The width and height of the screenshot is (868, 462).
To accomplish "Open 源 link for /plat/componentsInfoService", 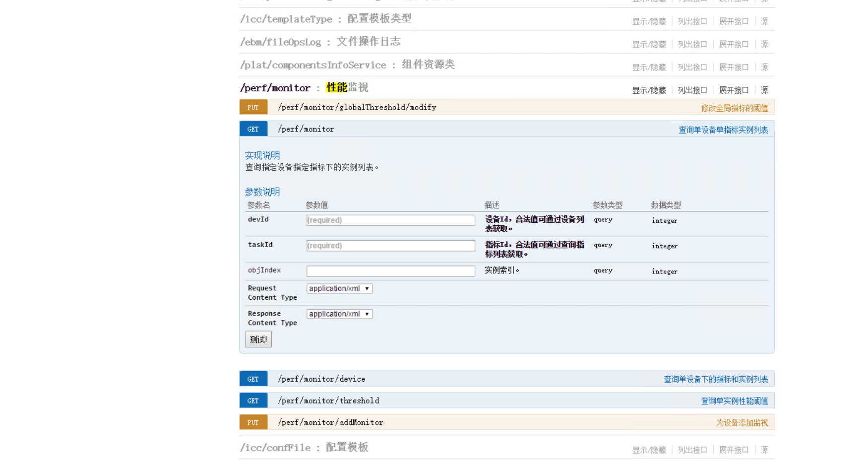I will 764,67.
